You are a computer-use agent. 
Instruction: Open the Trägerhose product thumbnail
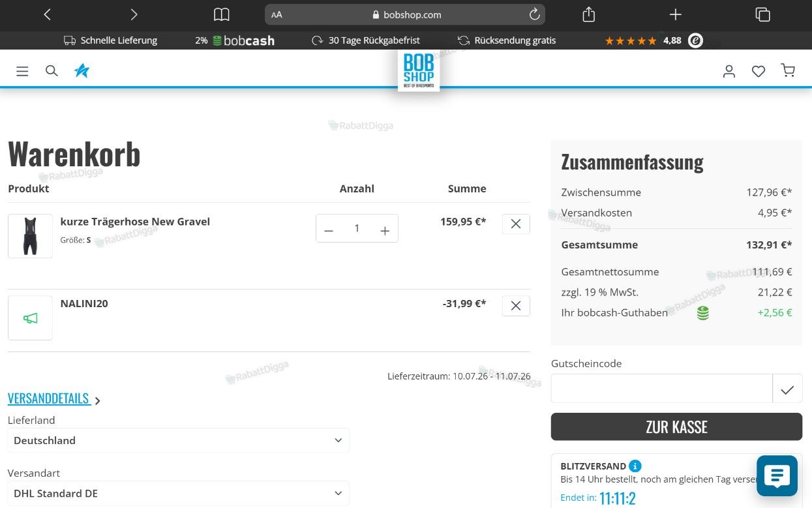click(30, 236)
